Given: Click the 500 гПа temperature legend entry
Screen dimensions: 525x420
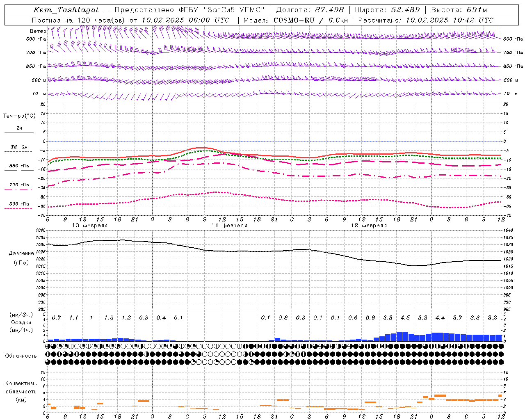Looking at the screenshot, I should coord(19,204).
